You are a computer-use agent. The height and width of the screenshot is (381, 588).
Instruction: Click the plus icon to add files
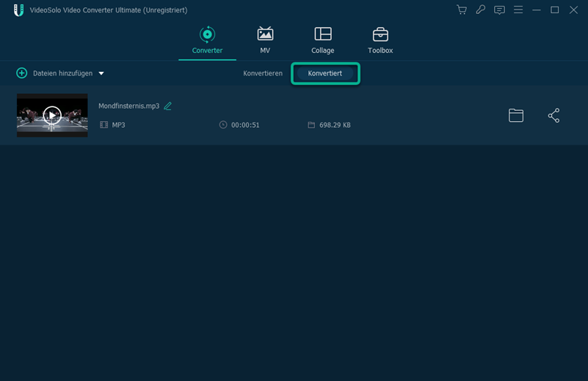(x=22, y=73)
